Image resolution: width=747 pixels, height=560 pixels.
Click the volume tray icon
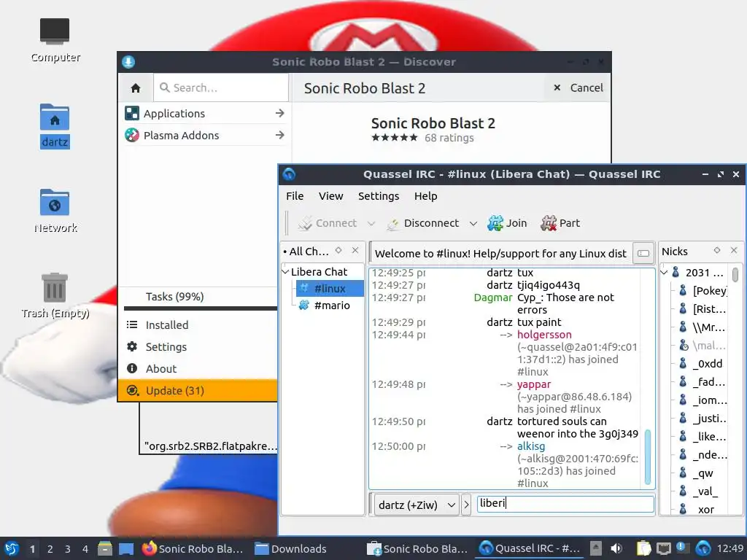(616, 548)
